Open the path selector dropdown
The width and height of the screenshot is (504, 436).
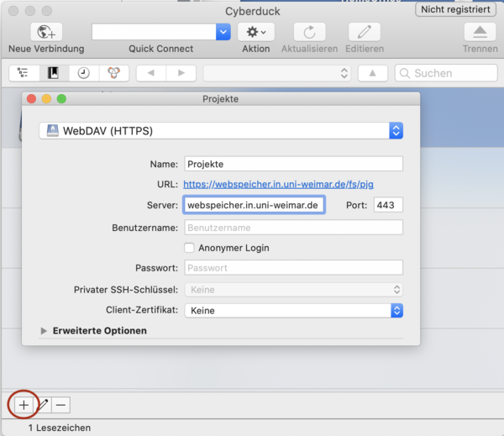[x=276, y=73]
